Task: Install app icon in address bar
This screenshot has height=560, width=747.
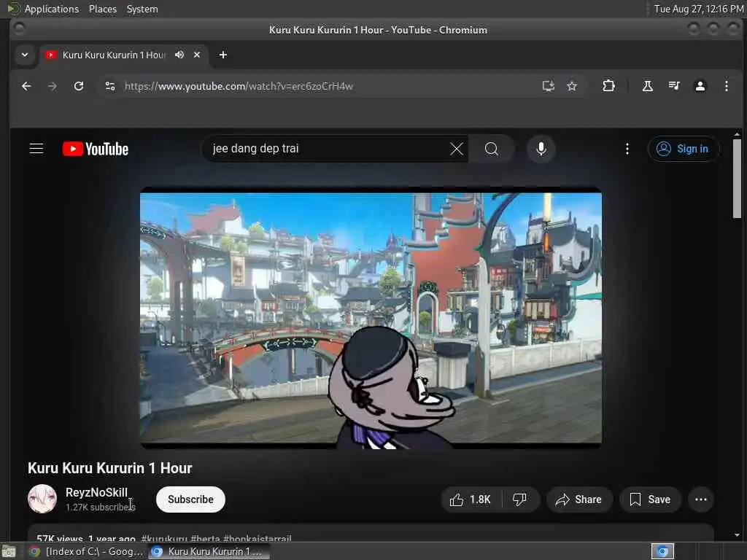Action: pyautogui.click(x=549, y=86)
